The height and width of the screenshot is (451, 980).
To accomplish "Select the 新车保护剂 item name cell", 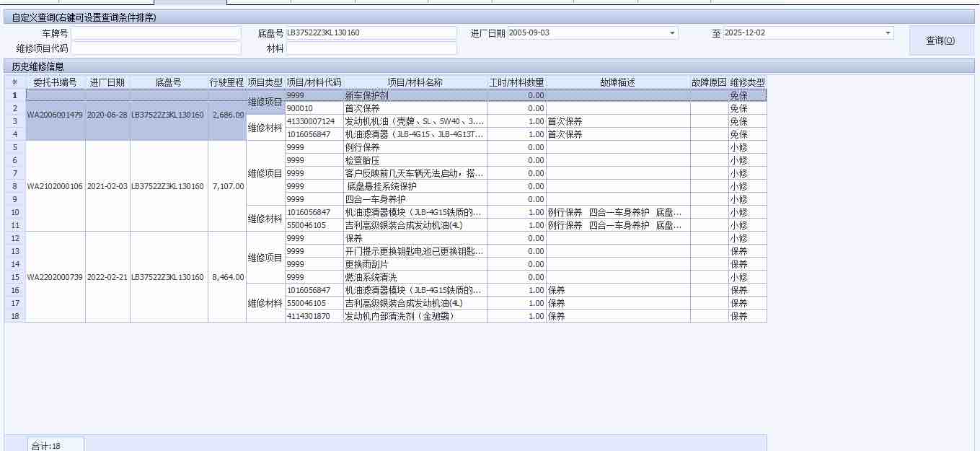I will point(415,95).
